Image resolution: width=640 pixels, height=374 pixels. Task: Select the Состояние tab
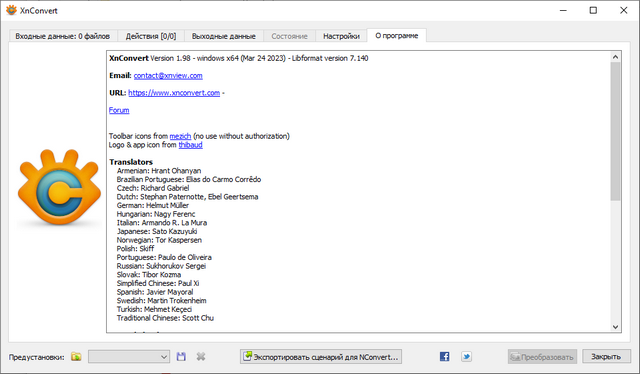point(289,36)
